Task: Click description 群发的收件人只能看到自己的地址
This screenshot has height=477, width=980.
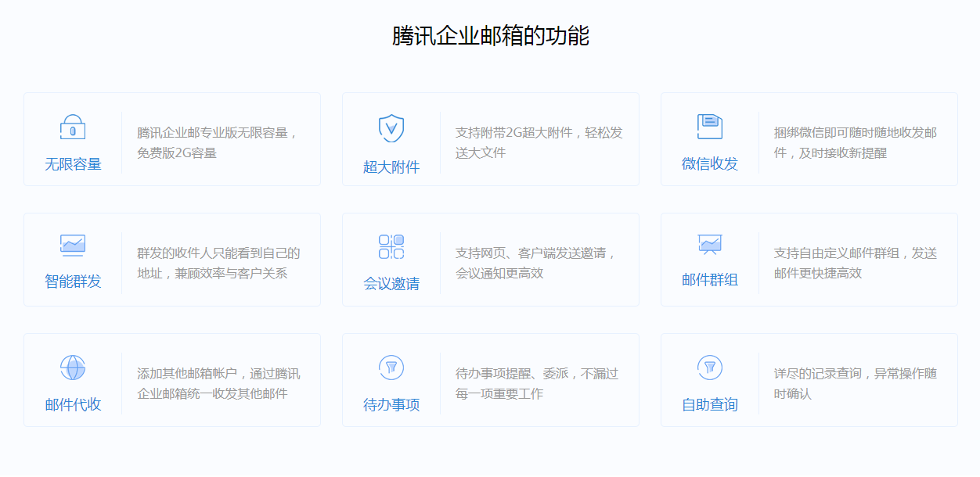Action: (218, 264)
